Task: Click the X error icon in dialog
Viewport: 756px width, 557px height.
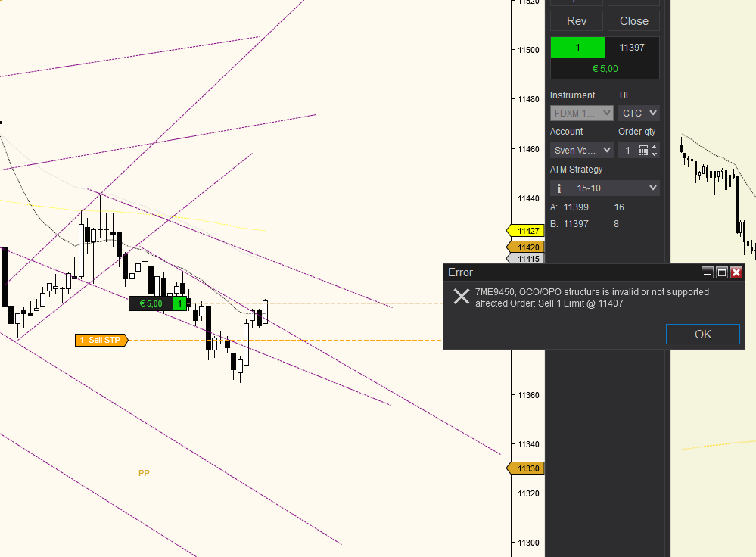Action: (462, 296)
